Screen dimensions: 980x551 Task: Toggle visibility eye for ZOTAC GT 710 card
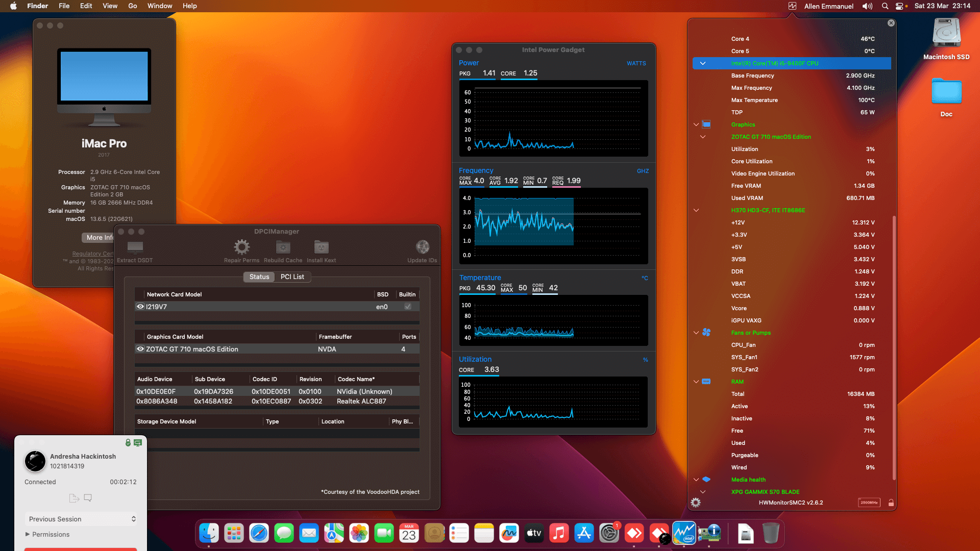(140, 349)
